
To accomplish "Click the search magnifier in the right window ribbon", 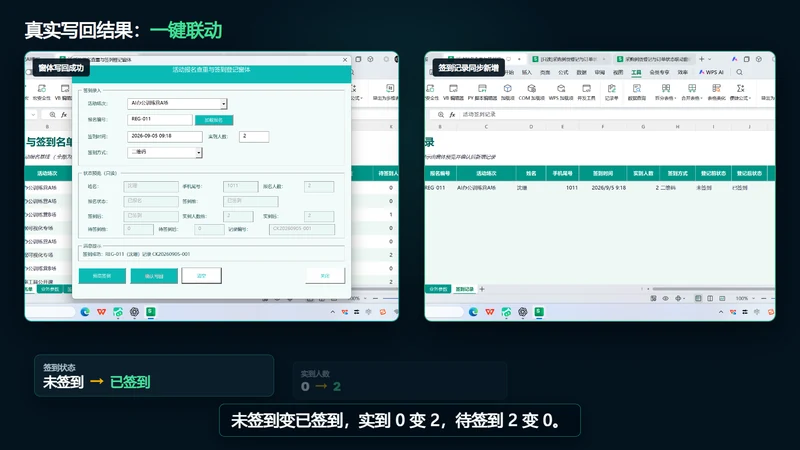I will click(739, 72).
